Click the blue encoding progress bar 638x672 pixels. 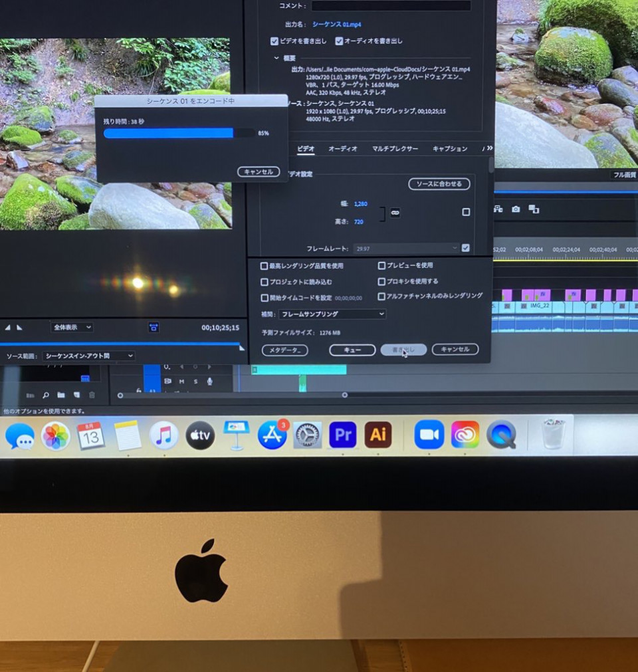point(179,134)
